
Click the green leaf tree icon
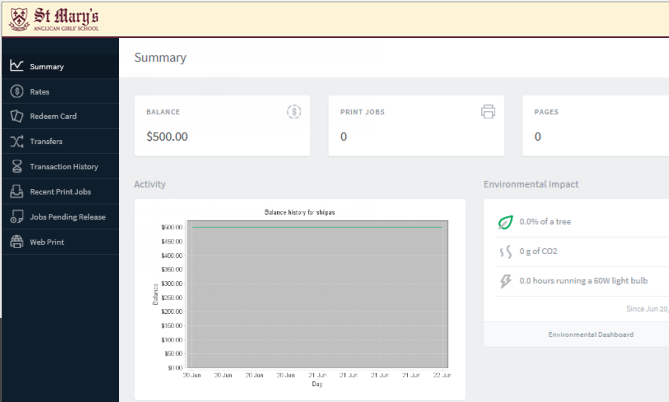pyautogui.click(x=506, y=222)
